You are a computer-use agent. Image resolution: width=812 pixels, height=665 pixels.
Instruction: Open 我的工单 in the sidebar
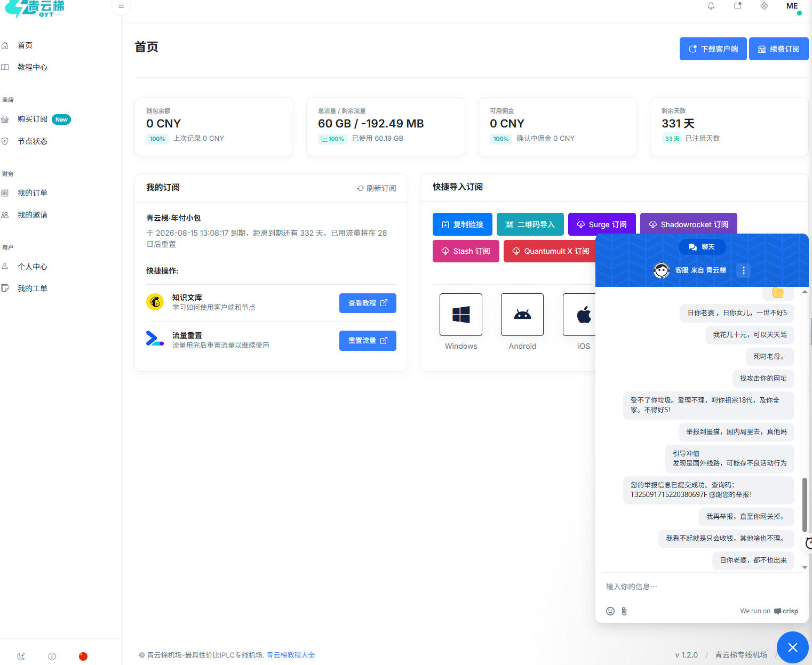33,289
